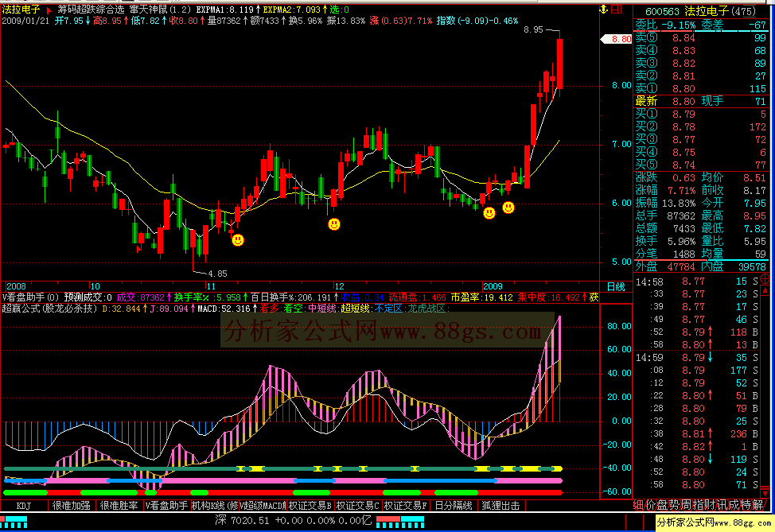Image resolution: width=775 pixels, height=532 pixels.
Task: Click the 外盘 47784 figure
Action: coord(681,266)
